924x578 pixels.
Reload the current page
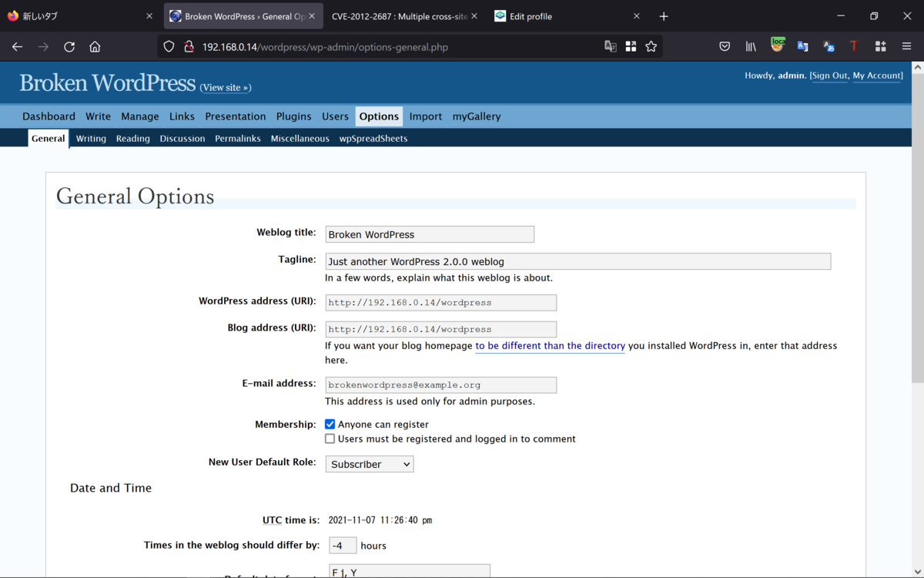[69, 47]
